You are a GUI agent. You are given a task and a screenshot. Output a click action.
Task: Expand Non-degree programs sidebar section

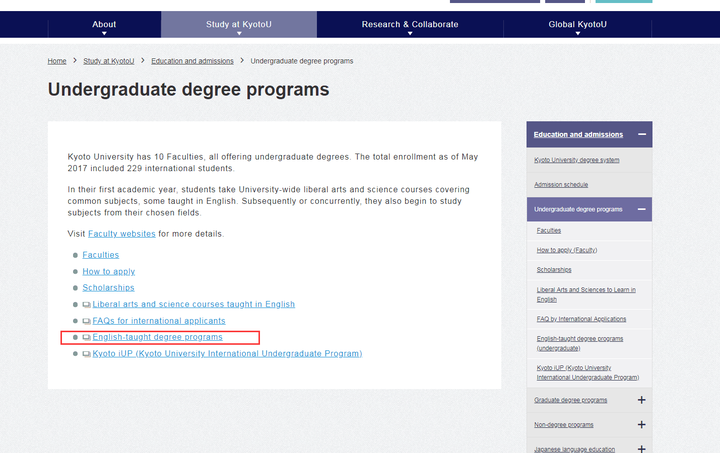pyautogui.click(x=641, y=425)
